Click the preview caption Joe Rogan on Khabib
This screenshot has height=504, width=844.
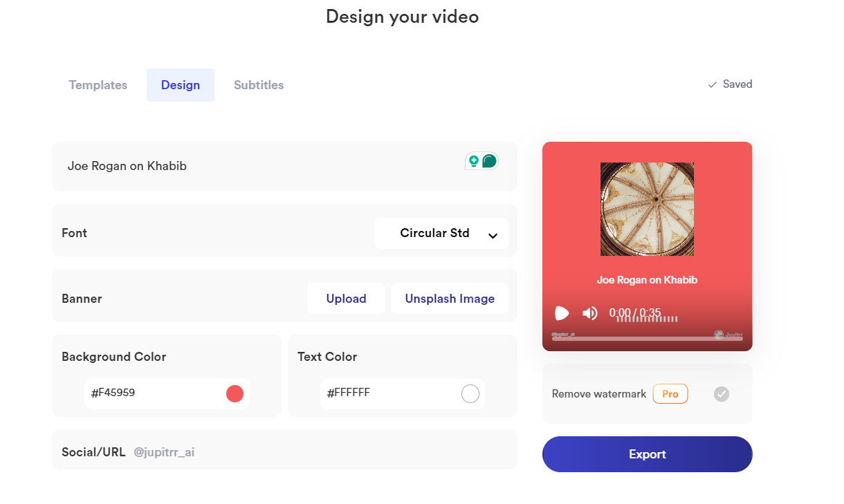click(648, 280)
